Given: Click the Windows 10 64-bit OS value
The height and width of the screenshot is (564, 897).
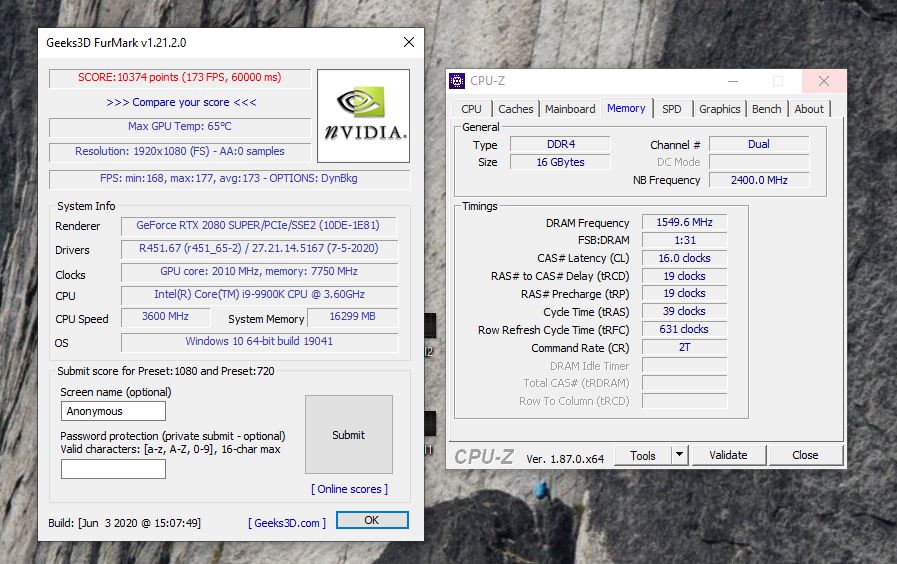Looking at the screenshot, I should (259, 341).
